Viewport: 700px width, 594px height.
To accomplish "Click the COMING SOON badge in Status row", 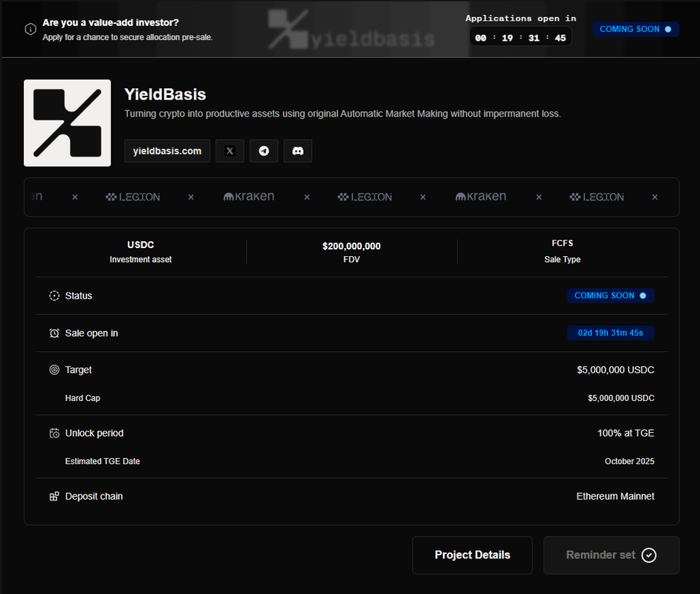I will click(610, 296).
